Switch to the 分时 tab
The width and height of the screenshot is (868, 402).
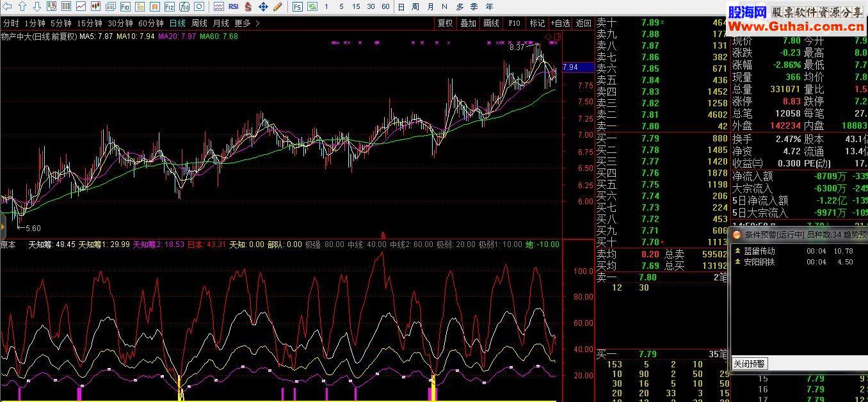(x=10, y=23)
